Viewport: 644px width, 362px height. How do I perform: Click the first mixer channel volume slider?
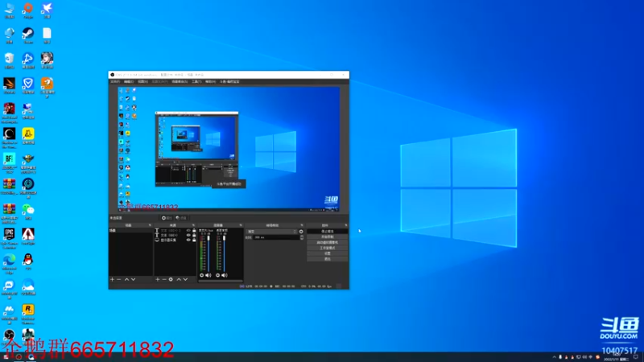(208, 253)
